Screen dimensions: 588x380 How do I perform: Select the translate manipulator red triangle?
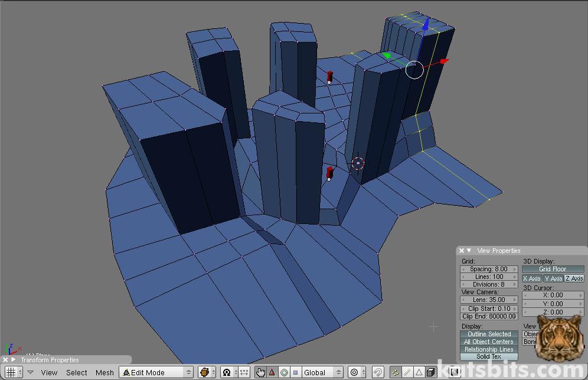click(x=272, y=372)
